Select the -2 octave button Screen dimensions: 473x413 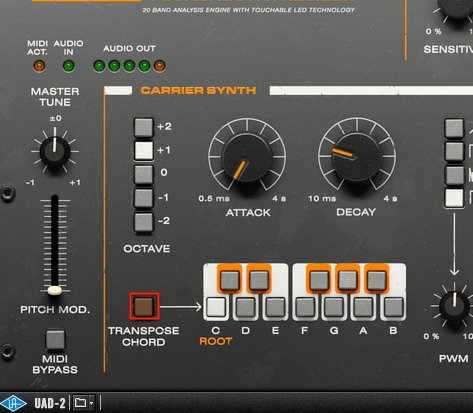point(144,222)
